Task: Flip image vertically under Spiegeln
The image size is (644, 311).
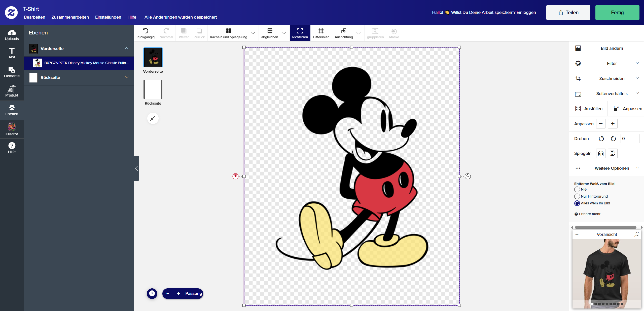Action: [613, 153]
